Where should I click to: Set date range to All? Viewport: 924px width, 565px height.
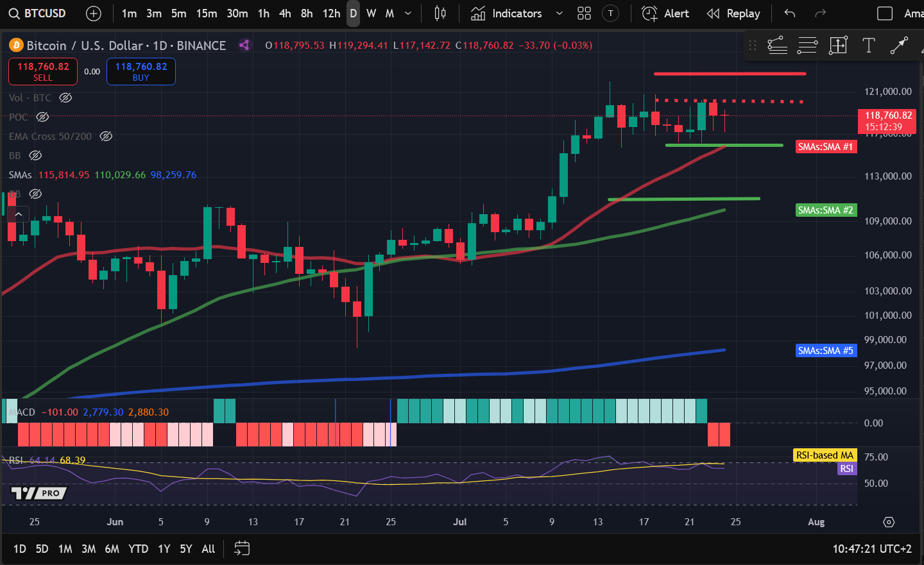(x=208, y=549)
